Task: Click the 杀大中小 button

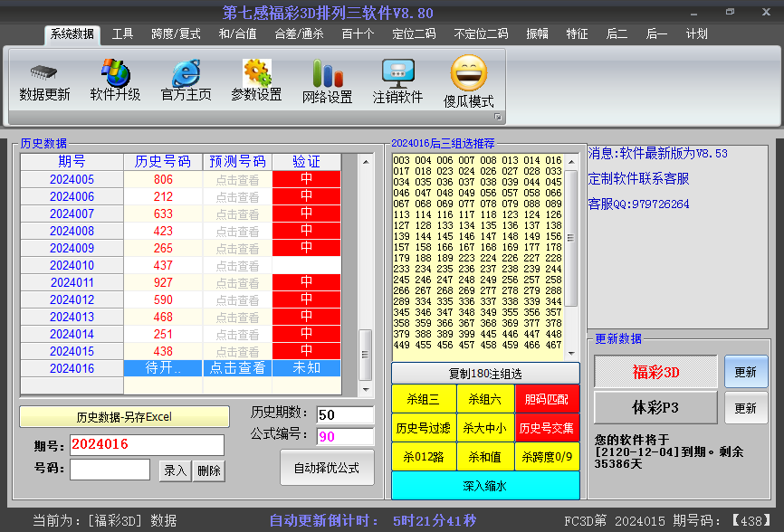Action: [485, 428]
